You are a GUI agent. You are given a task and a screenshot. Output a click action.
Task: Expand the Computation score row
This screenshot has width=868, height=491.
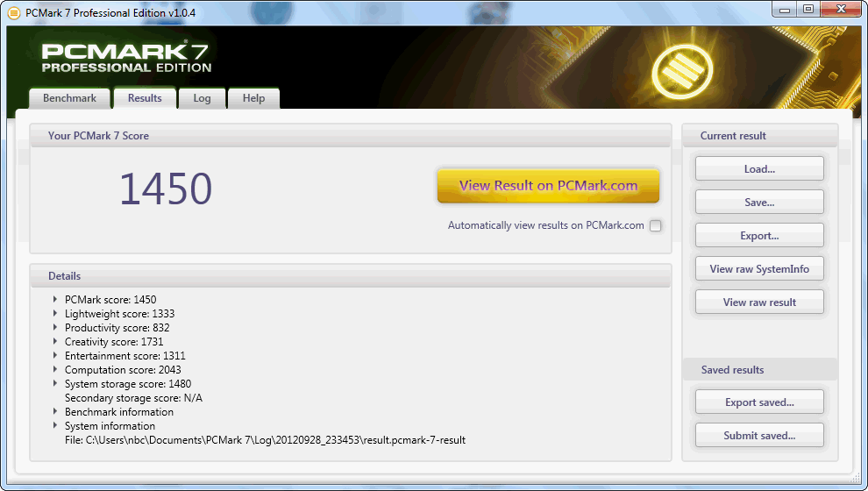tap(55, 369)
